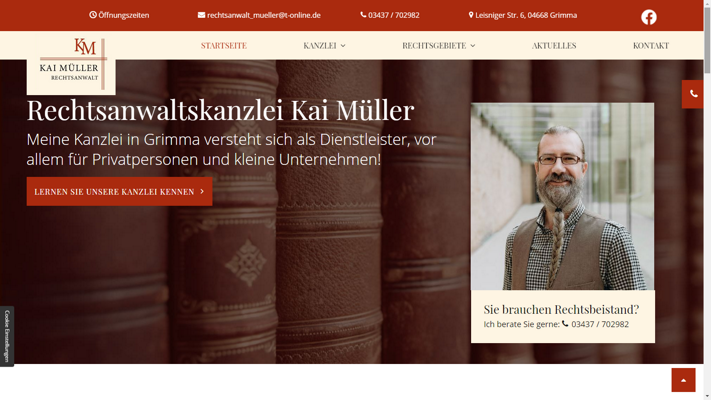The height and width of the screenshot is (400, 711).
Task: Expand the Rechtsgebiete dropdown chevron
Action: [472, 46]
